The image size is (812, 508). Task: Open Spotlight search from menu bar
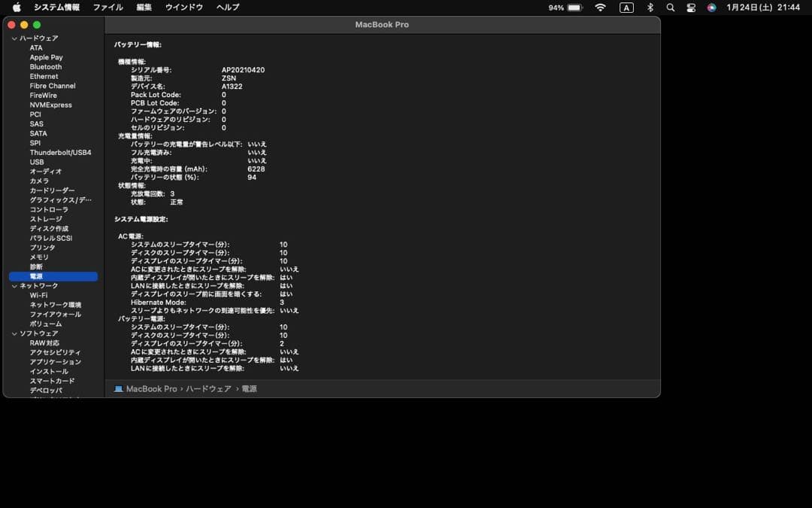[670, 7]
